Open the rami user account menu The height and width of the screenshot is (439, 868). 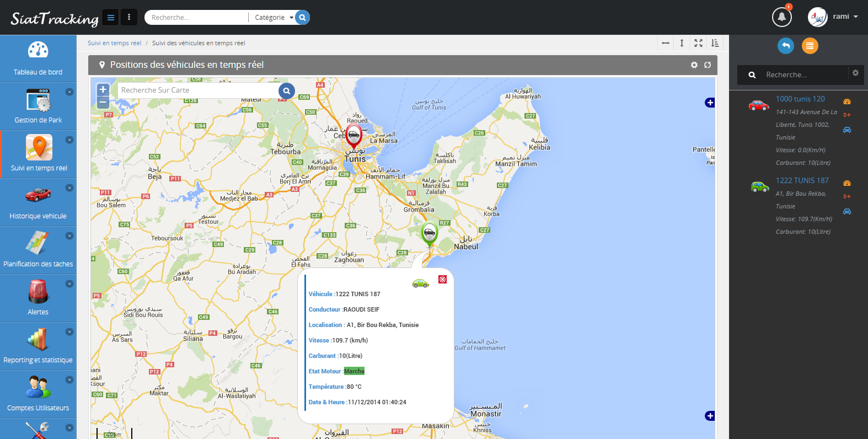(845, 17)
